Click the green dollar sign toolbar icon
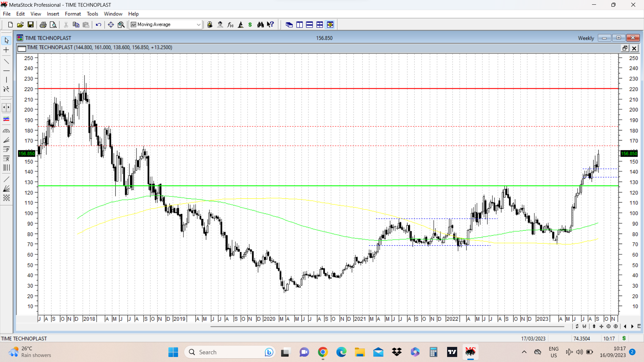Viewport: 644px width, 362px height. click(250, 24)
